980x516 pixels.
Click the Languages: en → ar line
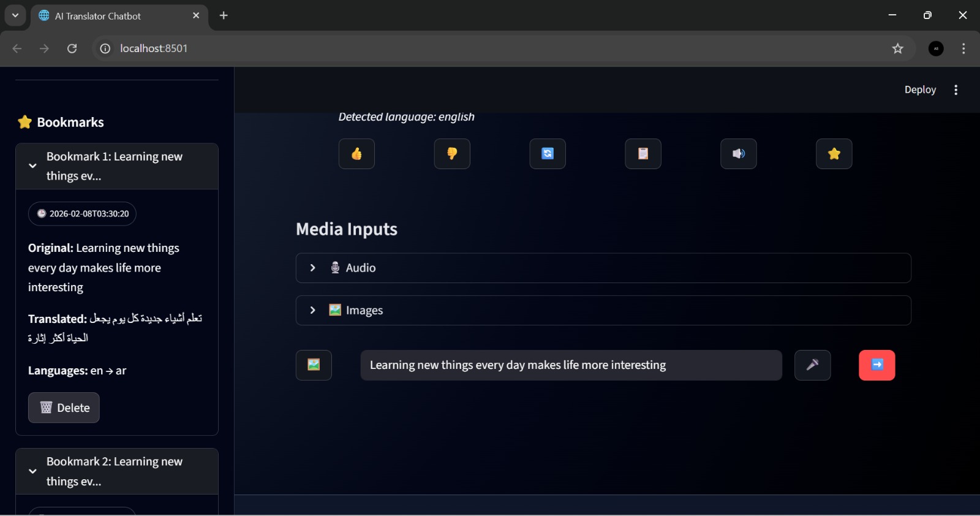coord(77,371)
